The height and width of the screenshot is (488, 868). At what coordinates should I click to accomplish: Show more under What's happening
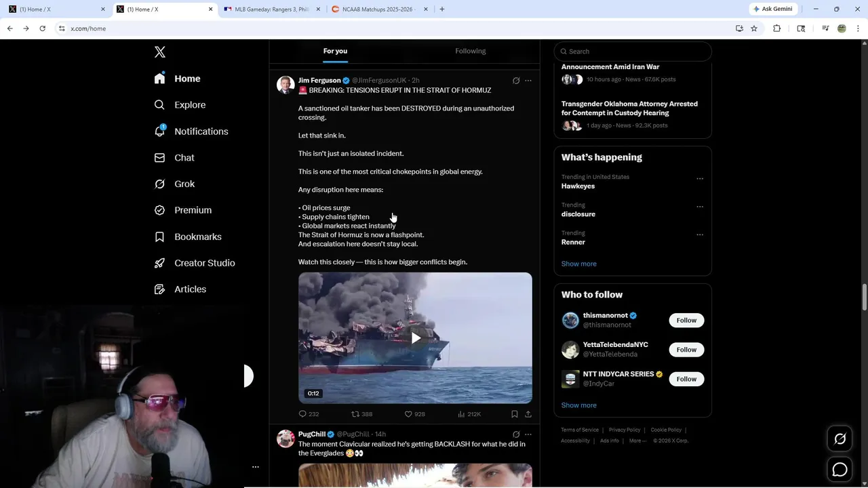click(x=579, y=264)
